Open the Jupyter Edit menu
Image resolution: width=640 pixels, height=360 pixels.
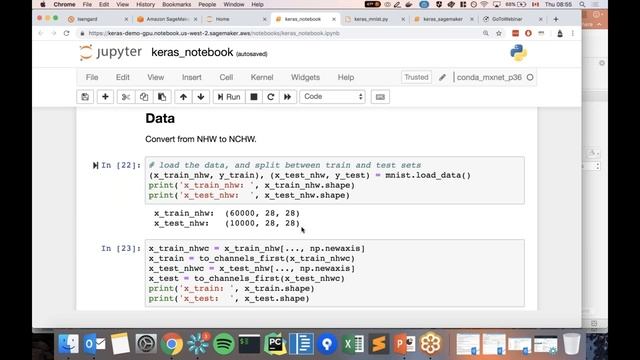click(x=122, y=77)
